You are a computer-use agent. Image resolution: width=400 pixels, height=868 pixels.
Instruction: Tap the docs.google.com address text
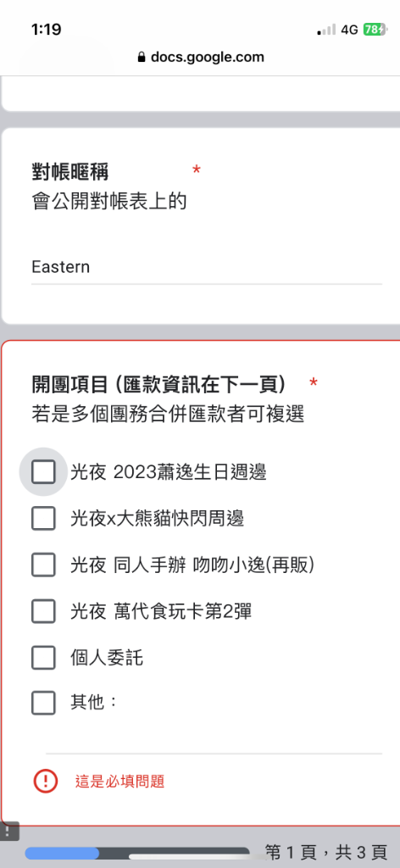point(208,57)
